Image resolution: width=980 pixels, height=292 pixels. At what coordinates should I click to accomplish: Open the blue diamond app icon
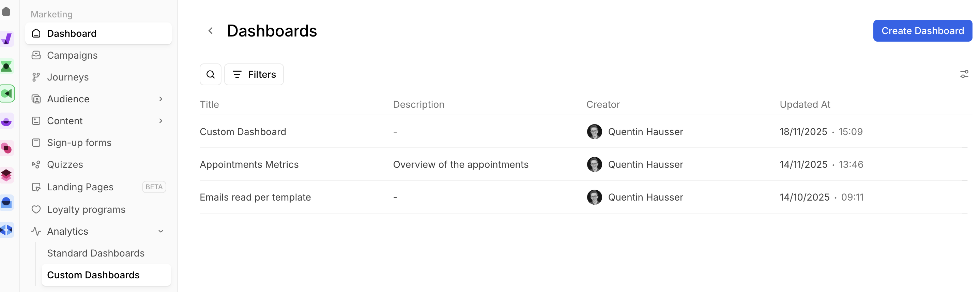(x=6, y=230)
